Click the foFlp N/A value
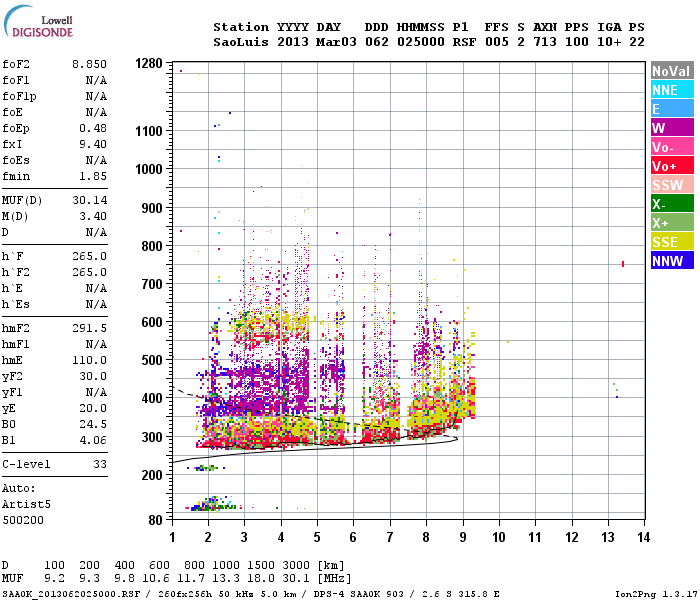700x600 pixels. click(96, 96)
